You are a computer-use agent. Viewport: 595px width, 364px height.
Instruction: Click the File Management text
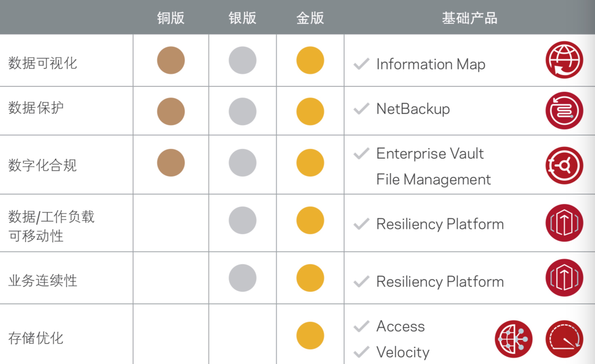(434, 179)
